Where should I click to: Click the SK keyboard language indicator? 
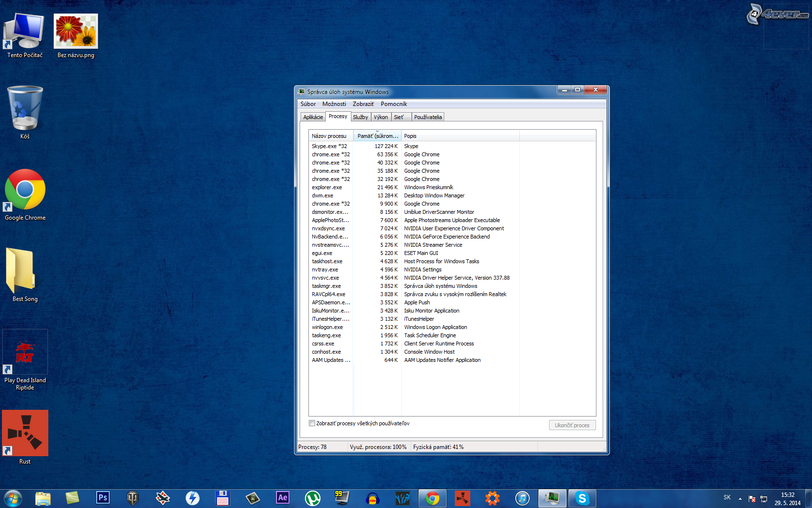[x=727, y=497]
